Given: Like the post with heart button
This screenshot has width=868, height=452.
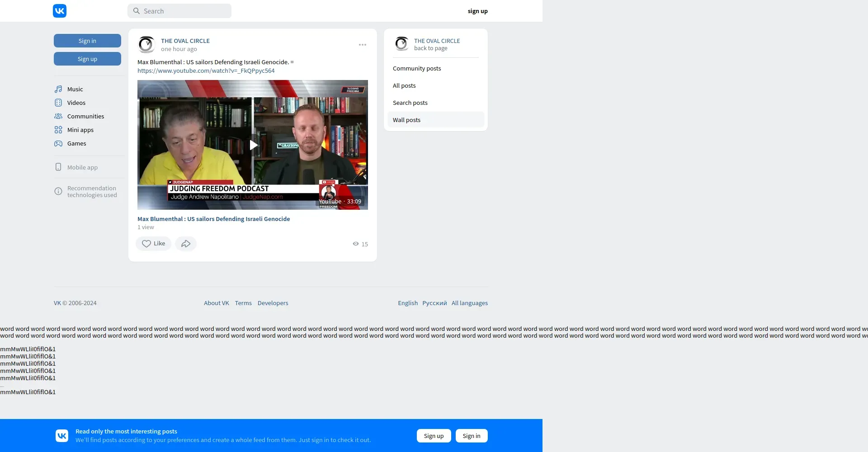Looking at the screenshot, I should [x=154, y=244].
